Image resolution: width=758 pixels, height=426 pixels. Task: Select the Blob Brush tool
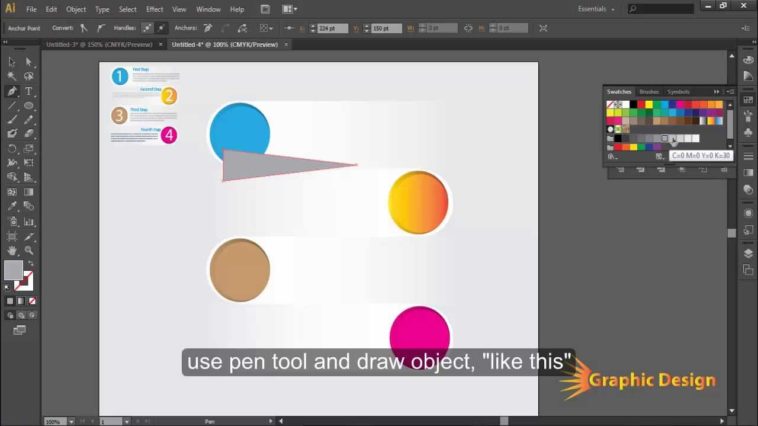point(12,133)
